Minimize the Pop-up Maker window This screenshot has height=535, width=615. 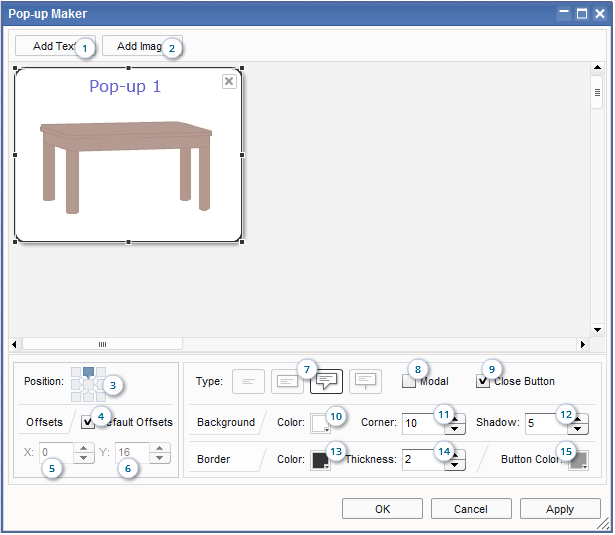[x=564, y=13]
